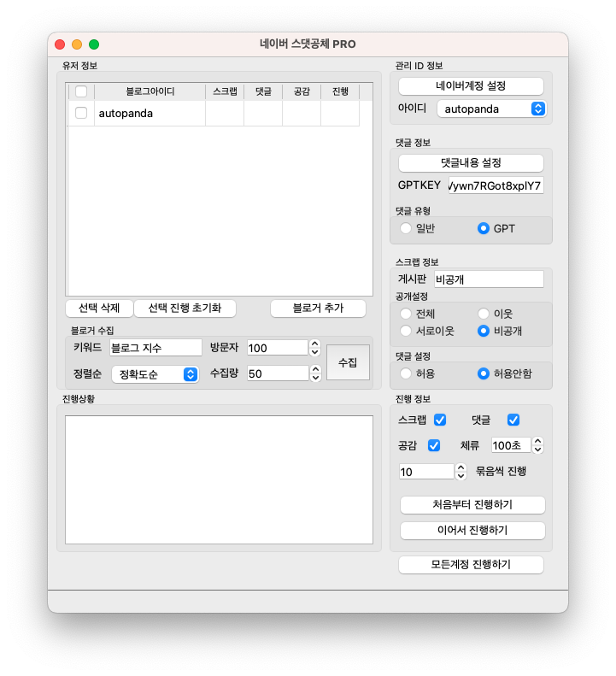Select the autopanda blog ID cell
Screen dimensions: 616x676
pos(150,114)
